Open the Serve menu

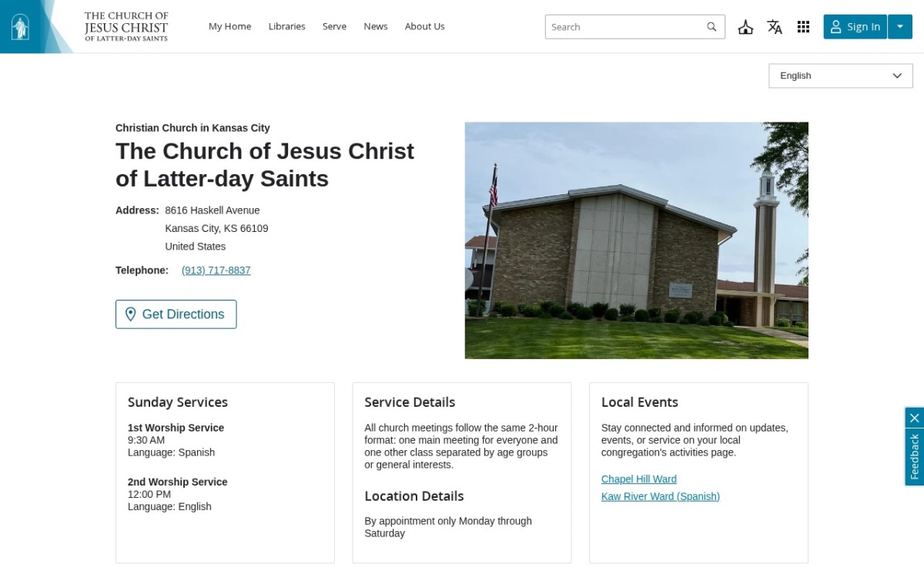point(334,26)
